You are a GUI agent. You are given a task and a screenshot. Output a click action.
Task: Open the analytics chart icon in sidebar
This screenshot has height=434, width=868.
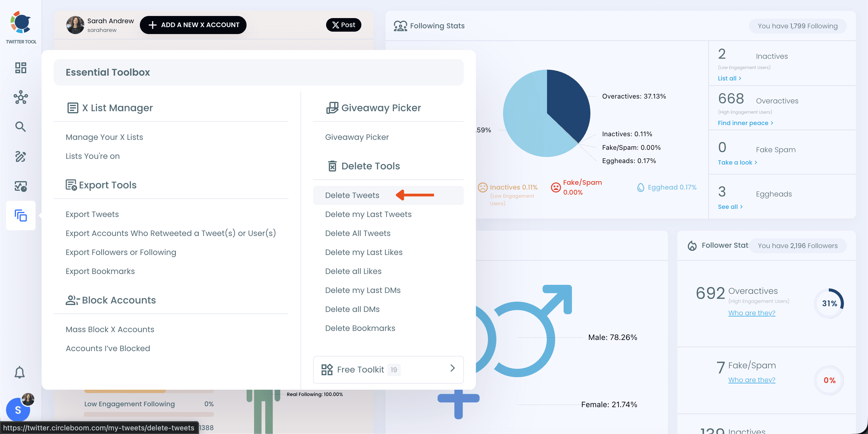coord(20,186)
